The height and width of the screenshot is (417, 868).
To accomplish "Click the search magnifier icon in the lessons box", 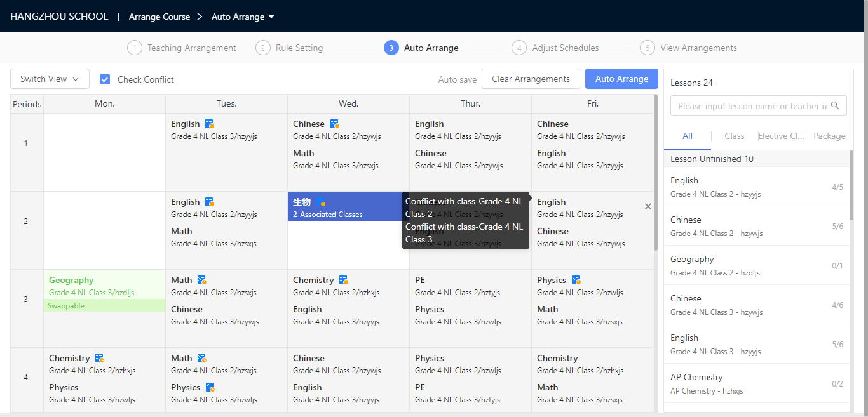I will point(835,106).
